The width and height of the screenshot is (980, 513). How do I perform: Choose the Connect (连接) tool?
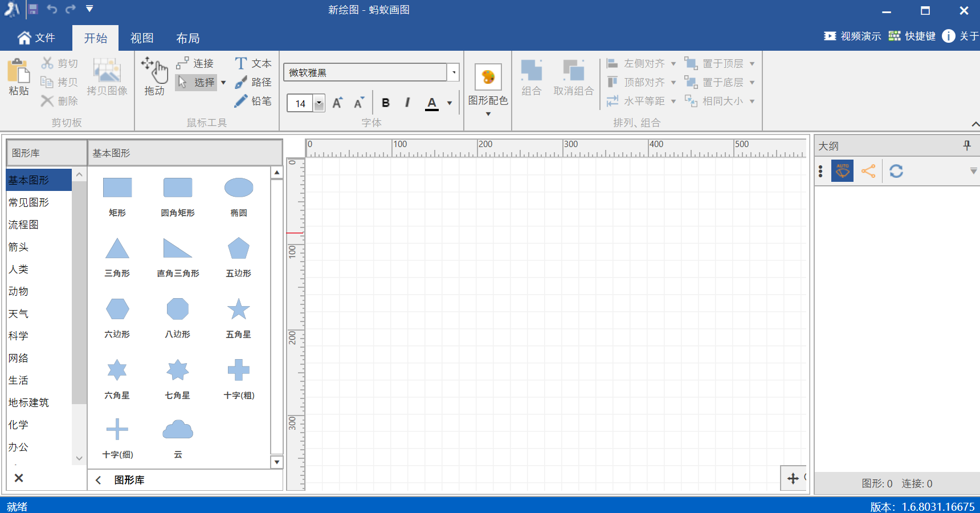tap(195, 63)
